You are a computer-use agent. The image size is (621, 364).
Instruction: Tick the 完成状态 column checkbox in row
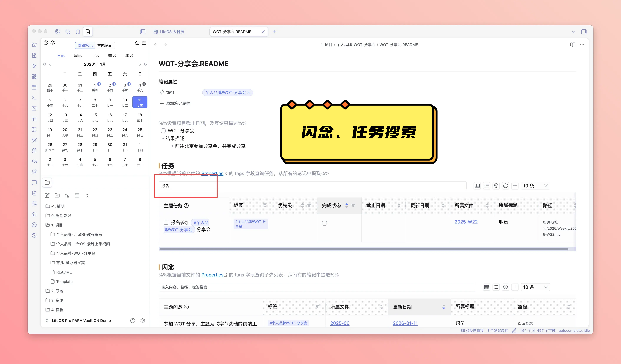click(x=324, y=223)
